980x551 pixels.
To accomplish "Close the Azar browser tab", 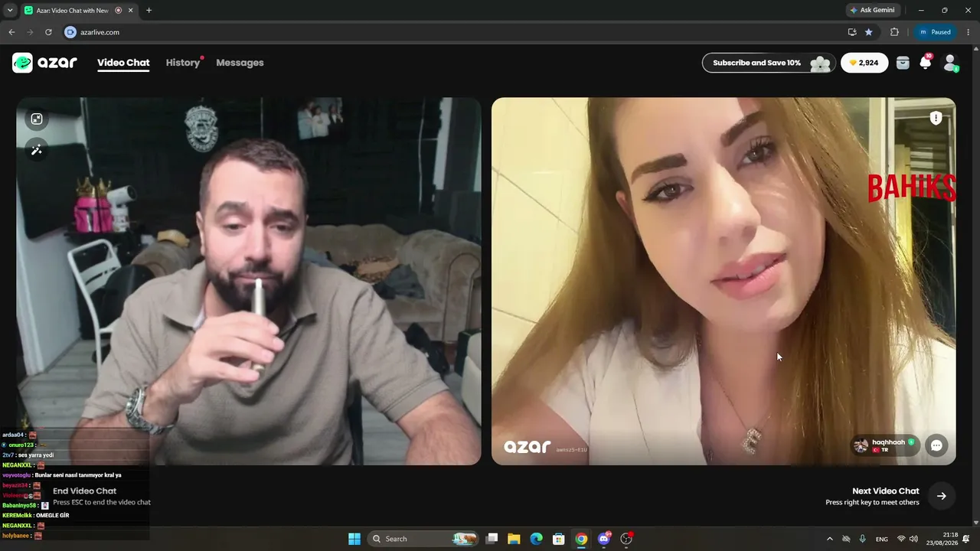I will coord(131,11).
